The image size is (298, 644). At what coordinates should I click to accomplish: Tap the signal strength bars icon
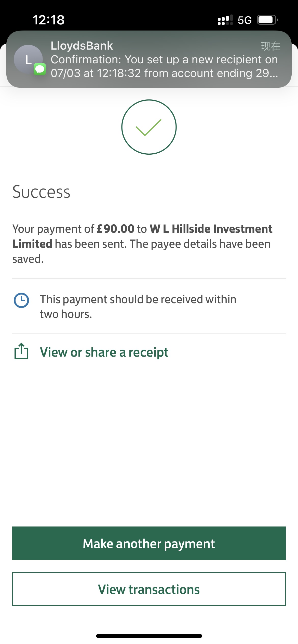click(x=225, y=20)
